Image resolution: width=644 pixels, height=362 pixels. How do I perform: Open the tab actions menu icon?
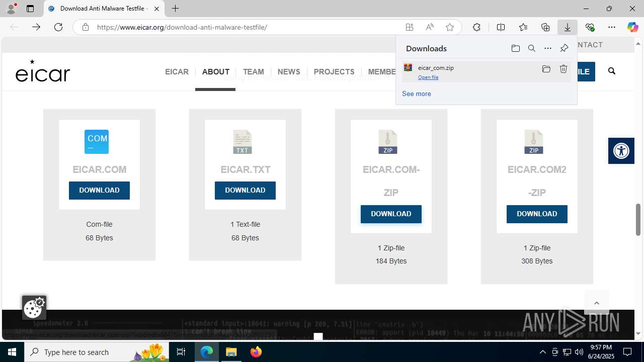[30, 9]
